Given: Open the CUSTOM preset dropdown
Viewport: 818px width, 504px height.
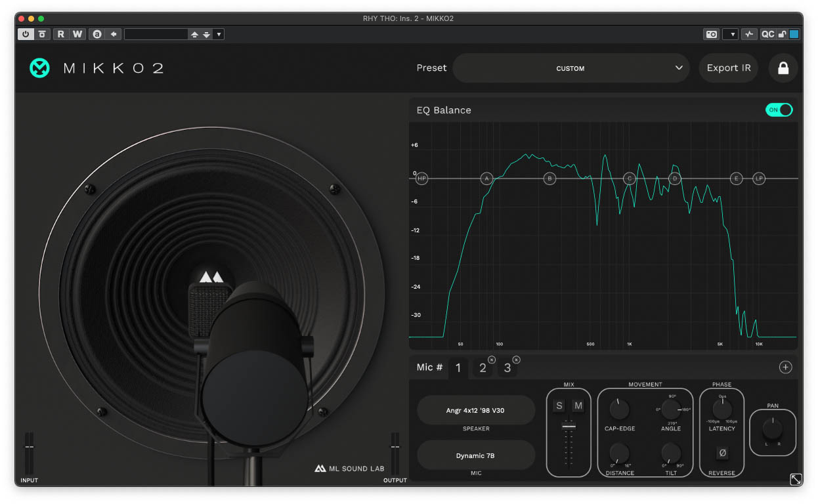Looking at the screenshot, I should (570, 68).
